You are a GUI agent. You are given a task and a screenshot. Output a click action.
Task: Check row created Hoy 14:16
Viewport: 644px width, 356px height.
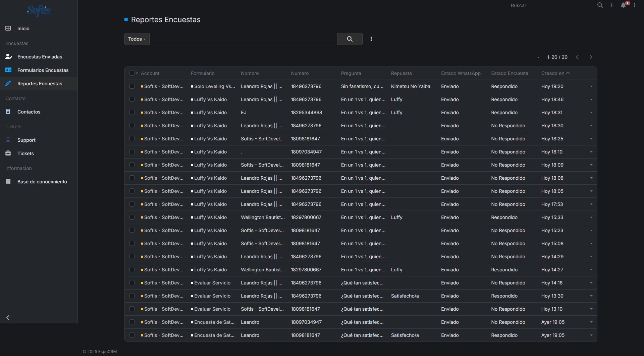pyautogui.click(x=132, y=283)
